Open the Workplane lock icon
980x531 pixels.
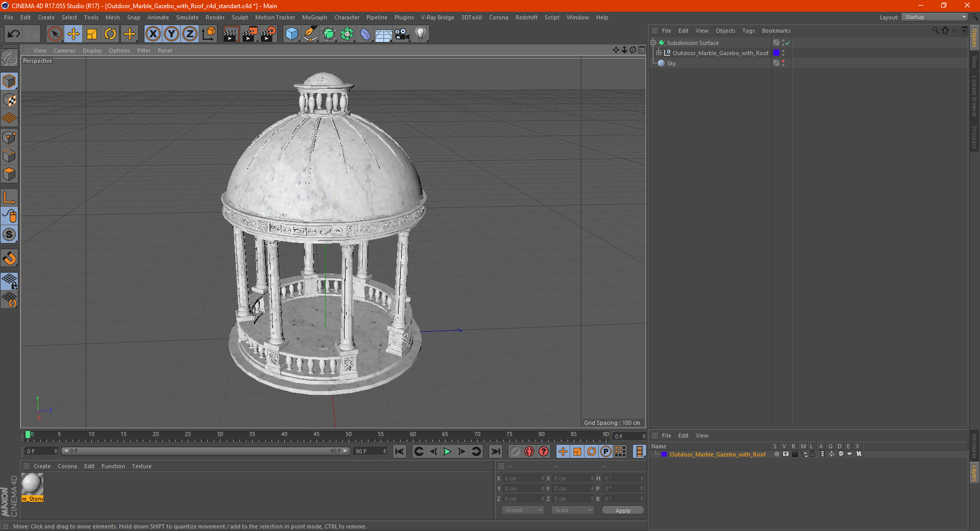tap(10, 281)
